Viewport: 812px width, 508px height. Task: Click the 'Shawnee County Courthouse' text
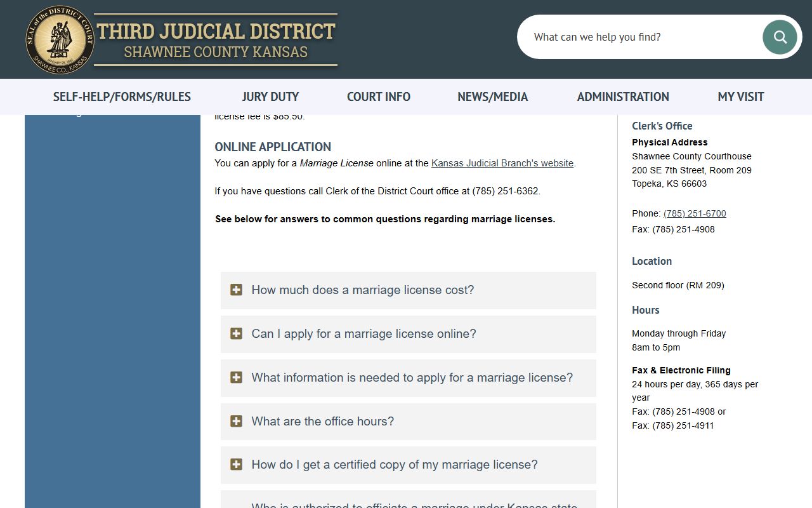tap(691, 156)
